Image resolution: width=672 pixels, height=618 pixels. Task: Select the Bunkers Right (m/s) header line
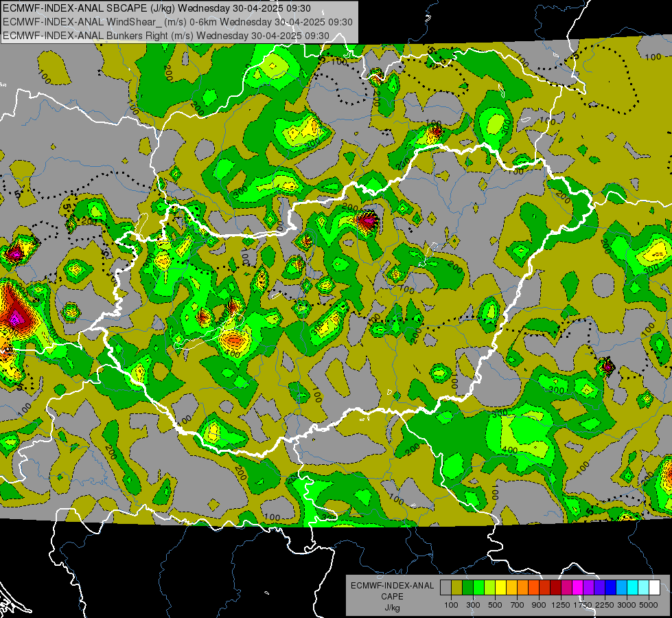click(x=166, y=36)
